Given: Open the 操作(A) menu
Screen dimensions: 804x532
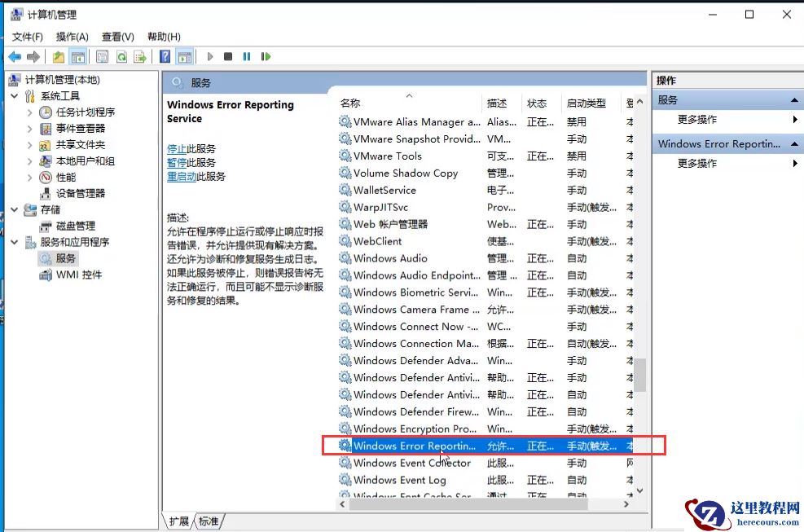Looking at the screenshot, I should pyautogui.click(x=72, y=36).
